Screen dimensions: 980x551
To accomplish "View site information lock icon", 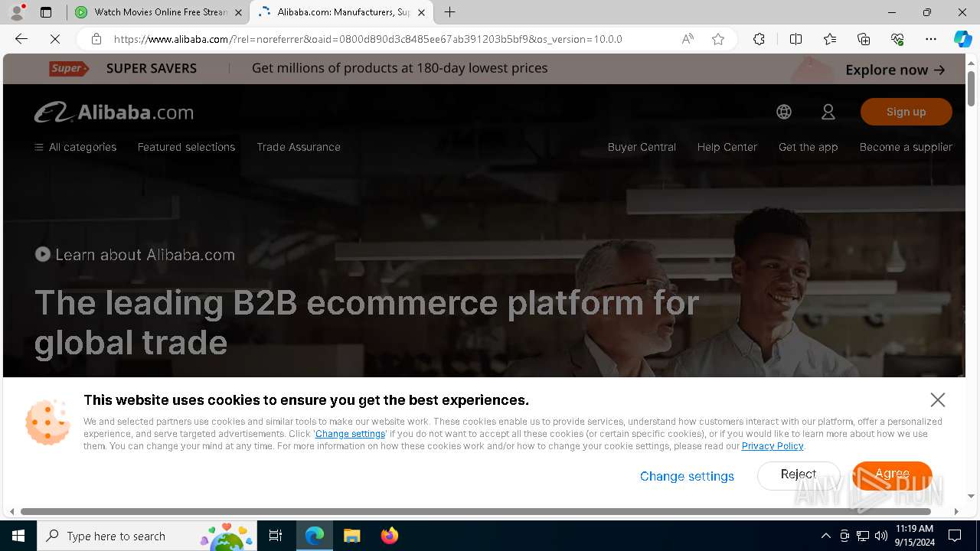I will point(96,39).
